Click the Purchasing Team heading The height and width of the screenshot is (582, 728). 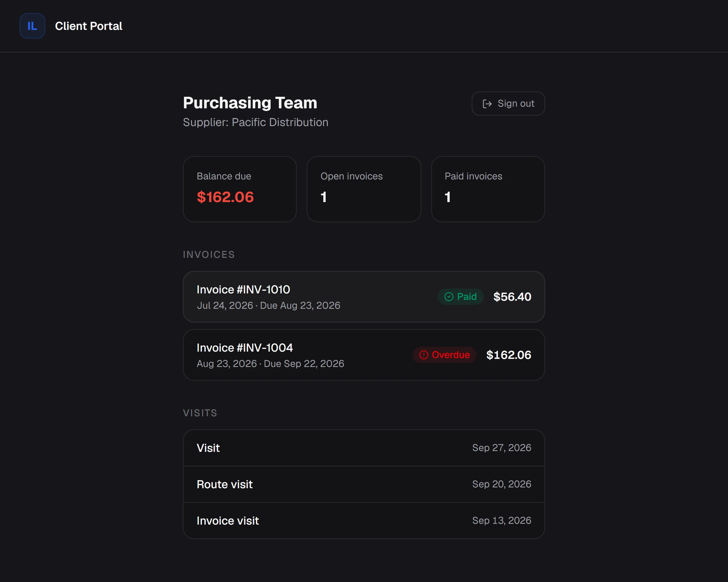[250, 103]
